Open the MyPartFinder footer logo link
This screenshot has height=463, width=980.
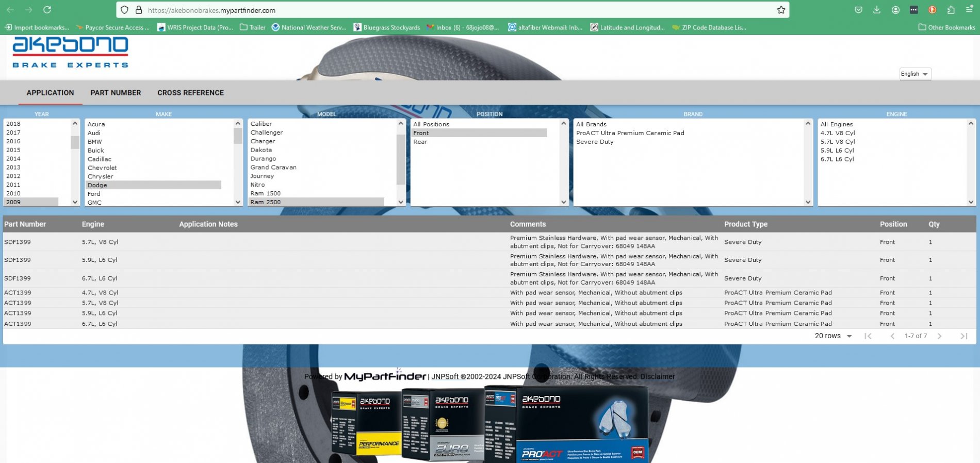point(385,376)
